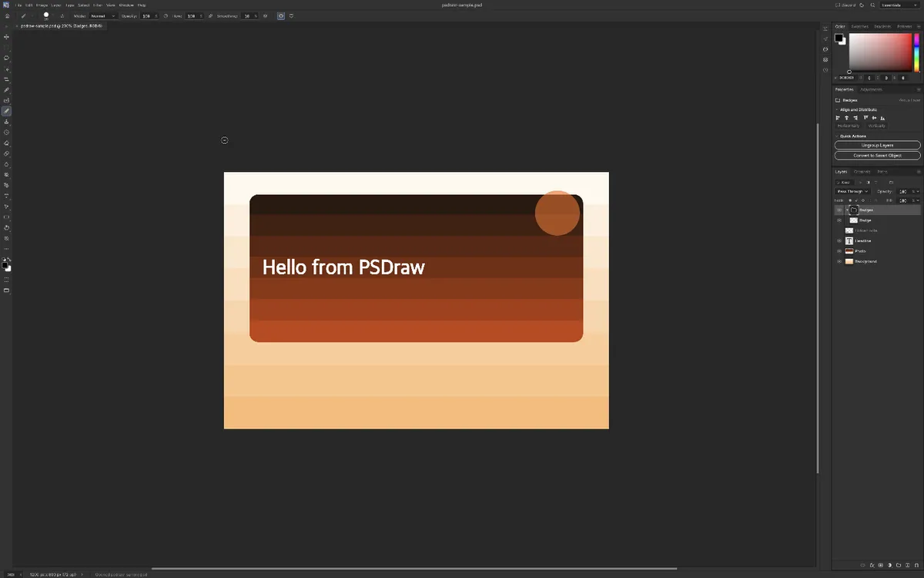Delete layer using the trash icon

[917, 566]
